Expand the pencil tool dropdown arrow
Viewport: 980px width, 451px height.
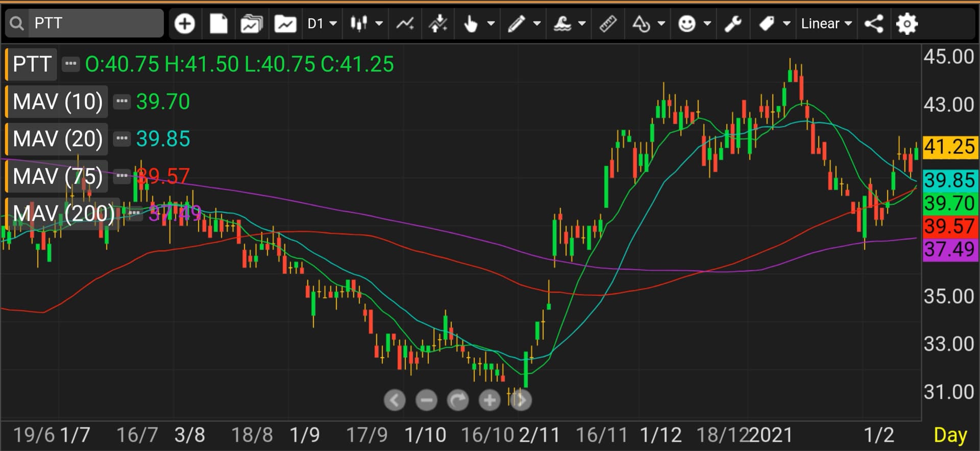537,23
